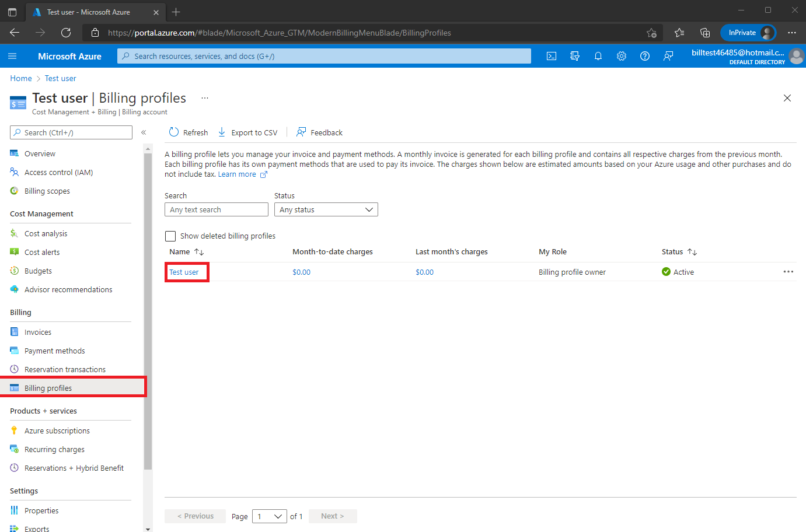
Task: Click the InPrivate profile button
Action: (x=748, y=33)
